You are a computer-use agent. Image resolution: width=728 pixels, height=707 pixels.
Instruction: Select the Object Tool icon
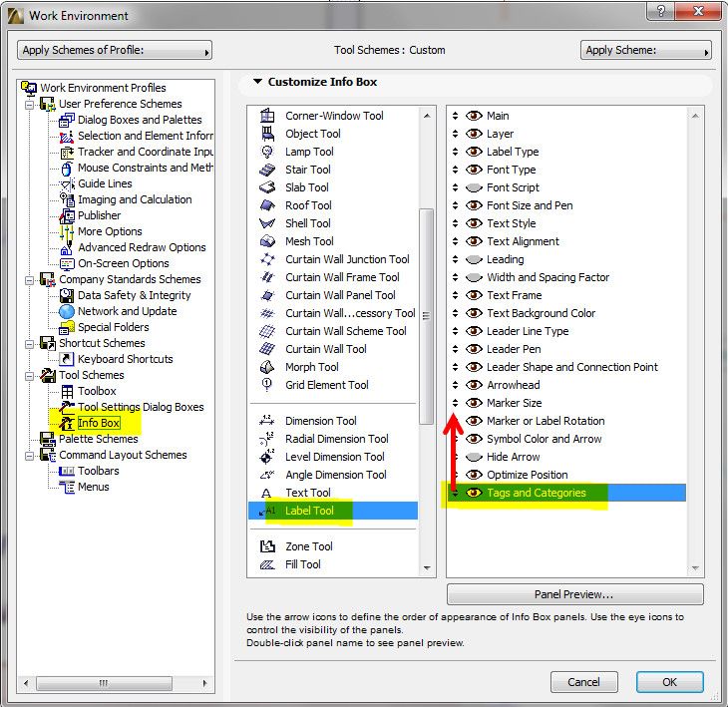tap(267, 134)
